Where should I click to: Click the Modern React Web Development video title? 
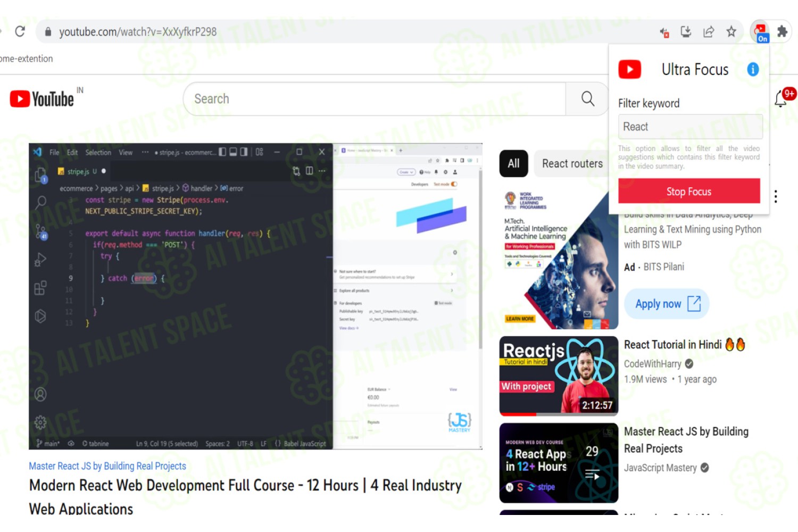point(245,497)
